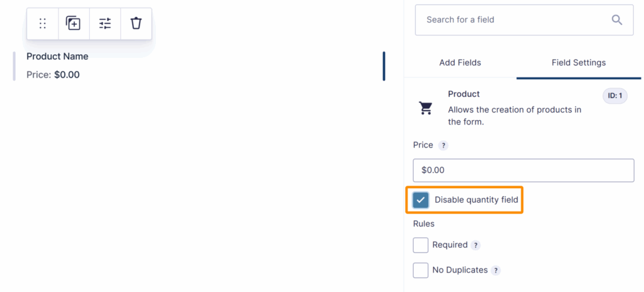Click the search magnifier icon
Image resolution: width=644 pixels, height=292 pixels.
pos(617,20)
